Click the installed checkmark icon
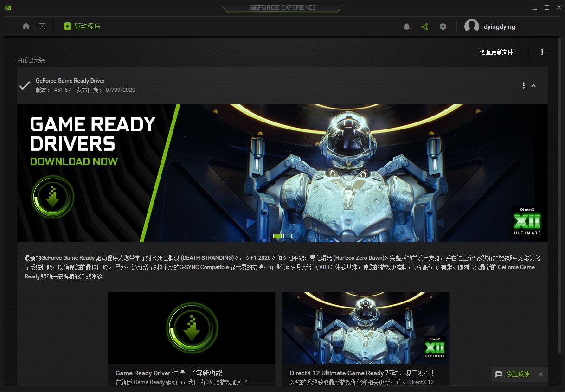 click(25, 85)
